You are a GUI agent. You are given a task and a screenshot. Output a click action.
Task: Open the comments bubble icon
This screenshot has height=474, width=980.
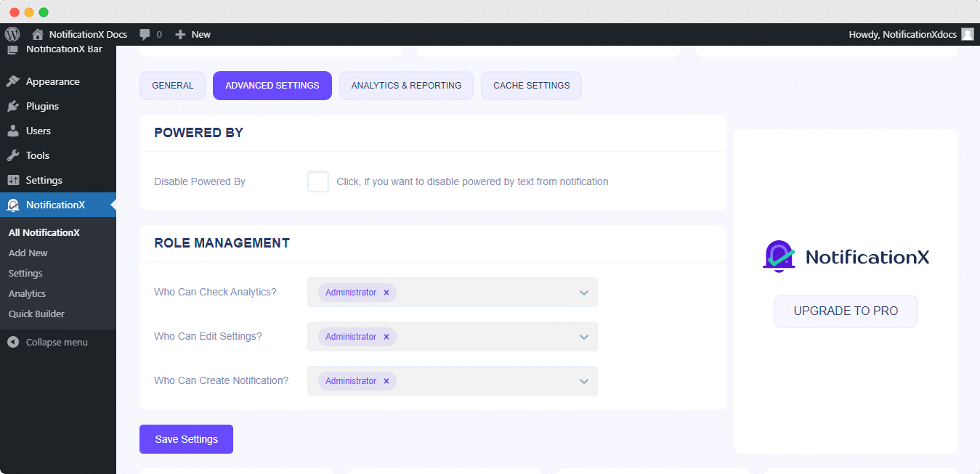[145, 34]
